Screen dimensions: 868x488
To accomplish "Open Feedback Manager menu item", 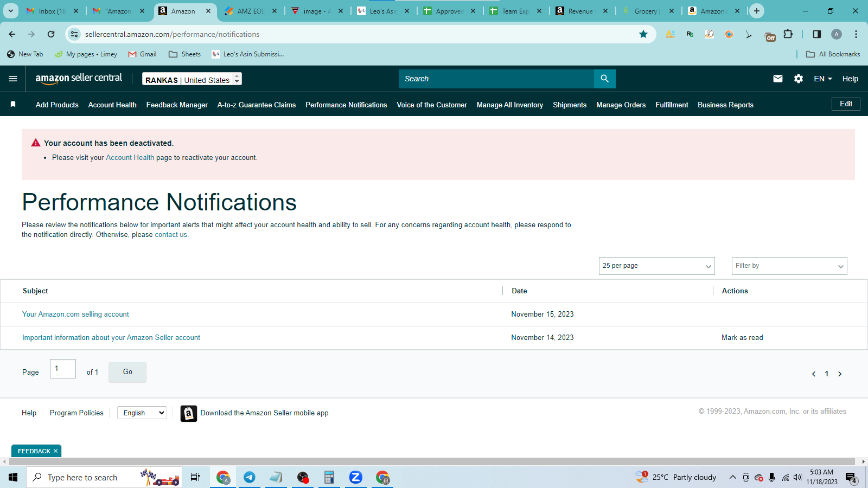I will coord(177,105).
